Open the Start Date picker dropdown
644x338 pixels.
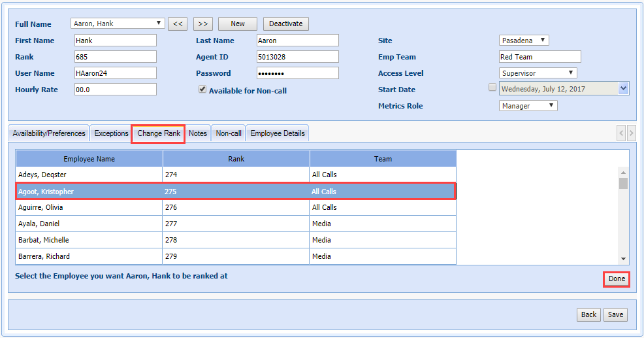[623, 89]
